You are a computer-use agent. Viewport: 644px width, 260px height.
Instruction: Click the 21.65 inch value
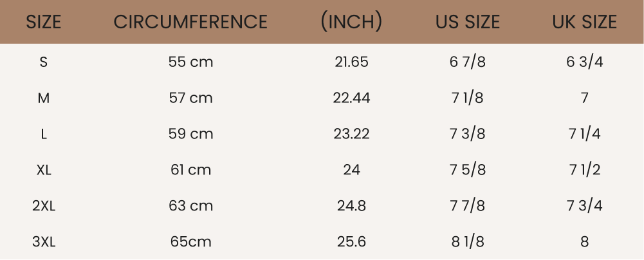click(351, 62)
